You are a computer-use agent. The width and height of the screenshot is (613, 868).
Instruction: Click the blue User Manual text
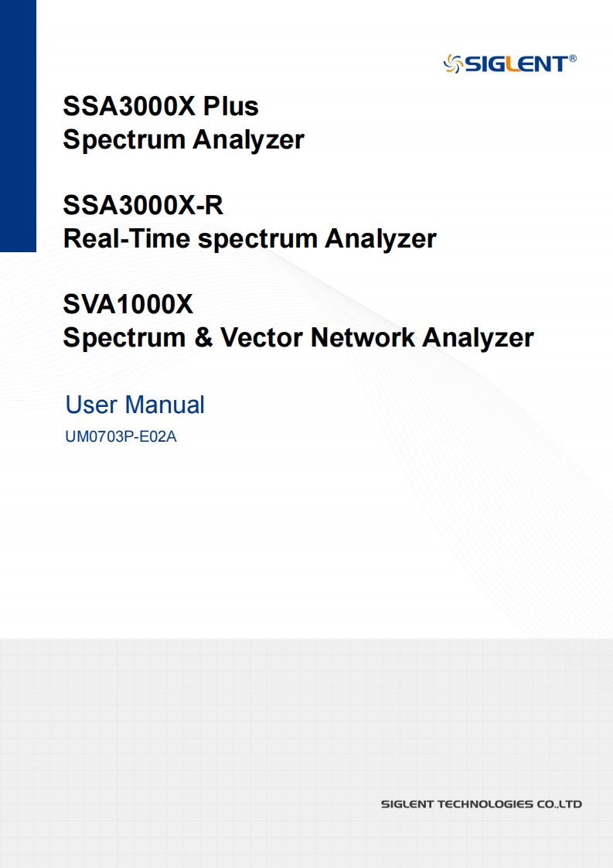pos(135,405)
